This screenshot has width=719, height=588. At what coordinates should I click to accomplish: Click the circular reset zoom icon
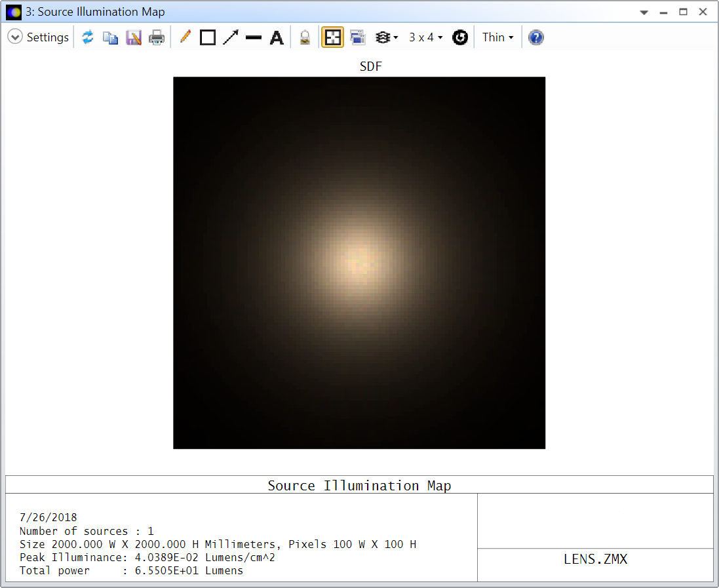460,37
